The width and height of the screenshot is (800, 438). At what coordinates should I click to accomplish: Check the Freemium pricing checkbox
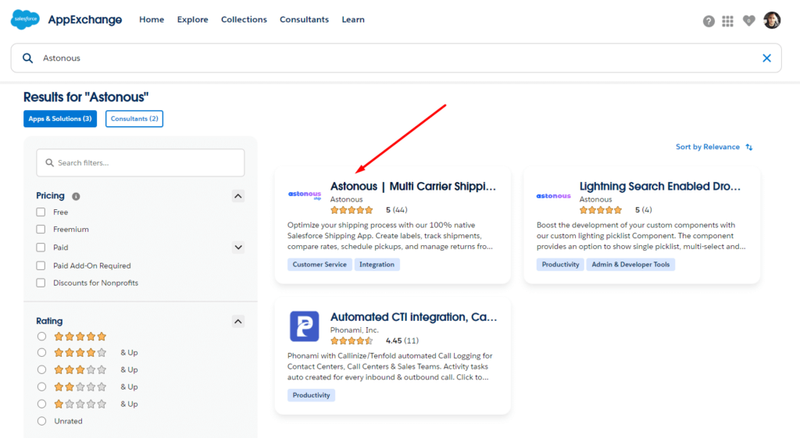[41, 229]
